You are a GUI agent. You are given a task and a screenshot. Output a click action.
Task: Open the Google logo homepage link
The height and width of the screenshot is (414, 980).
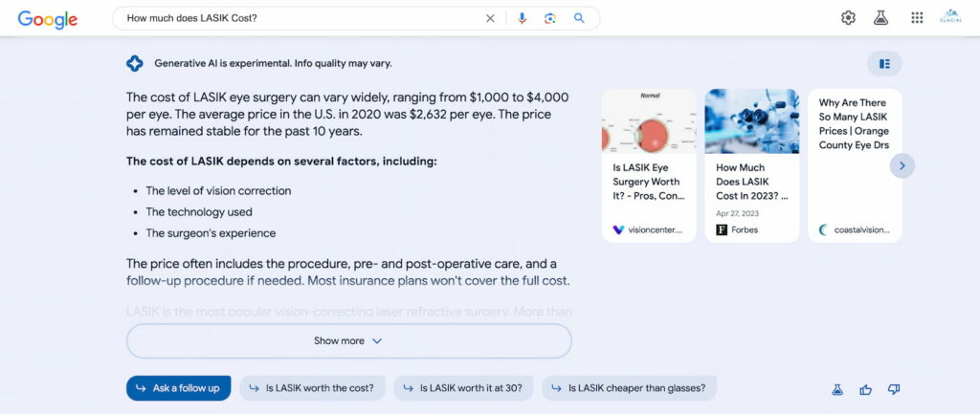[48, 19]
